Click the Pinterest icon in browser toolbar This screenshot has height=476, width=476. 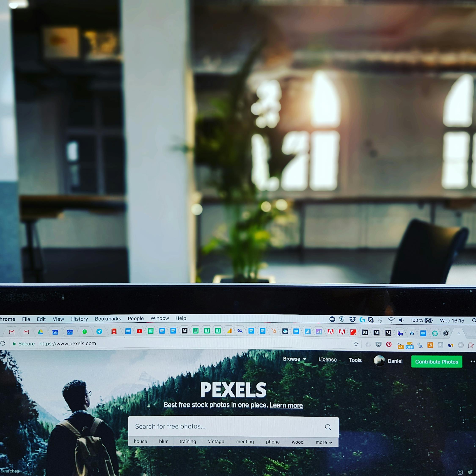389,345
